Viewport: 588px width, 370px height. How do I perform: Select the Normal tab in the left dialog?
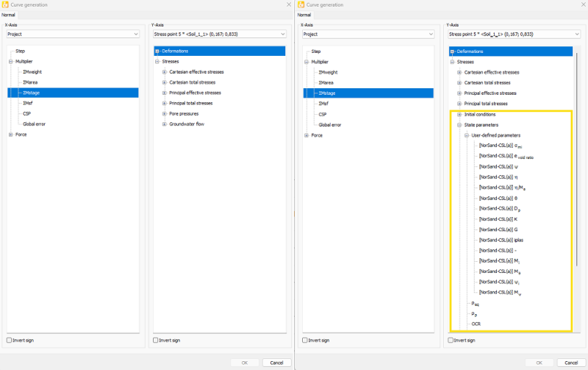click(8, 14)
